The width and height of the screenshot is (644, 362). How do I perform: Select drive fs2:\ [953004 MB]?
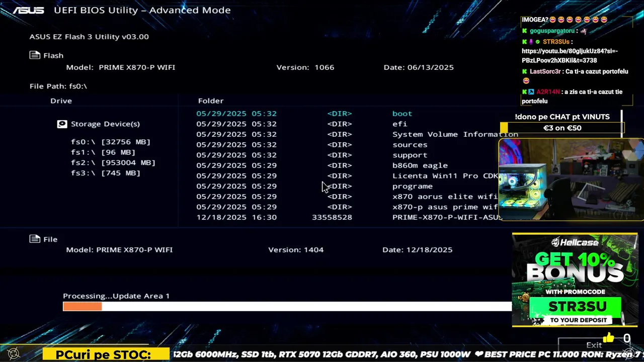113,162
